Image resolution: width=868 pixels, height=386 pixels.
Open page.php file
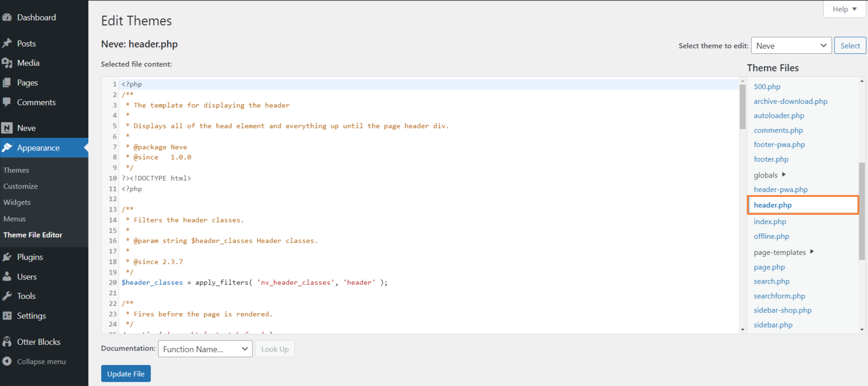769,267
